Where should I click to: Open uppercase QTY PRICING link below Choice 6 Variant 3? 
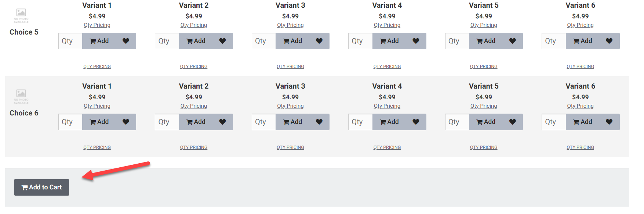pyautogui.click(x=290, y=147)
